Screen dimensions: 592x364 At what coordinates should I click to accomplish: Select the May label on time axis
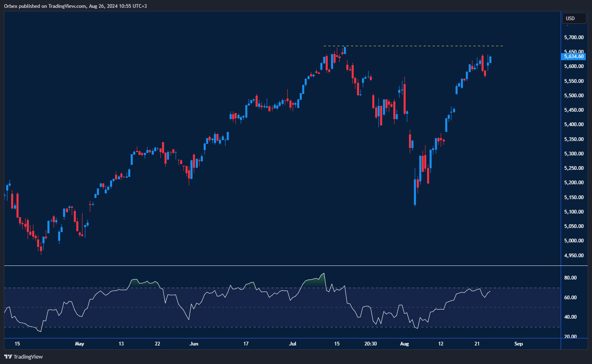pos(80,344)
